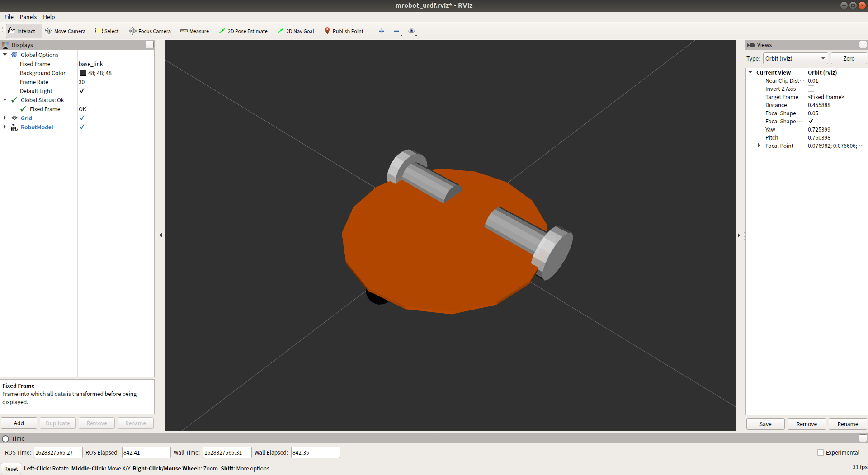Enable the Invert Z Axis checkbox
Image resolution: width=868 pixels, height=475 pixels.
(x=811, y=89)
